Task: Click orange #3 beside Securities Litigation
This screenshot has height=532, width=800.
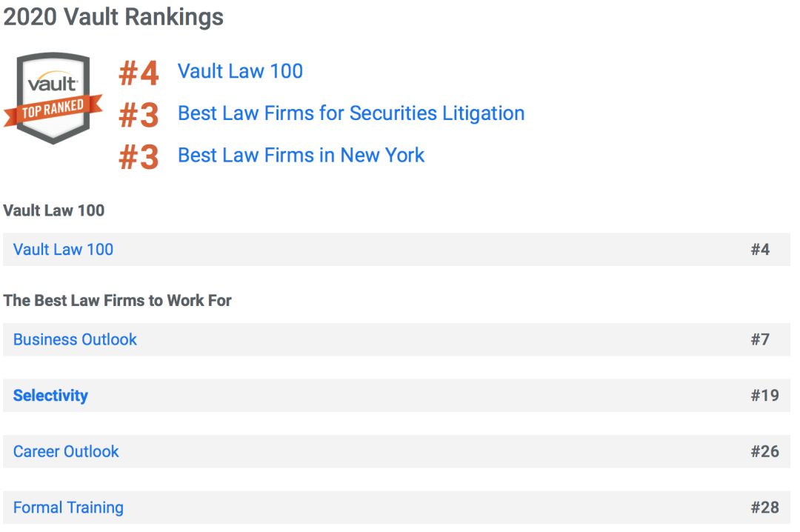Action: (139, 115)
